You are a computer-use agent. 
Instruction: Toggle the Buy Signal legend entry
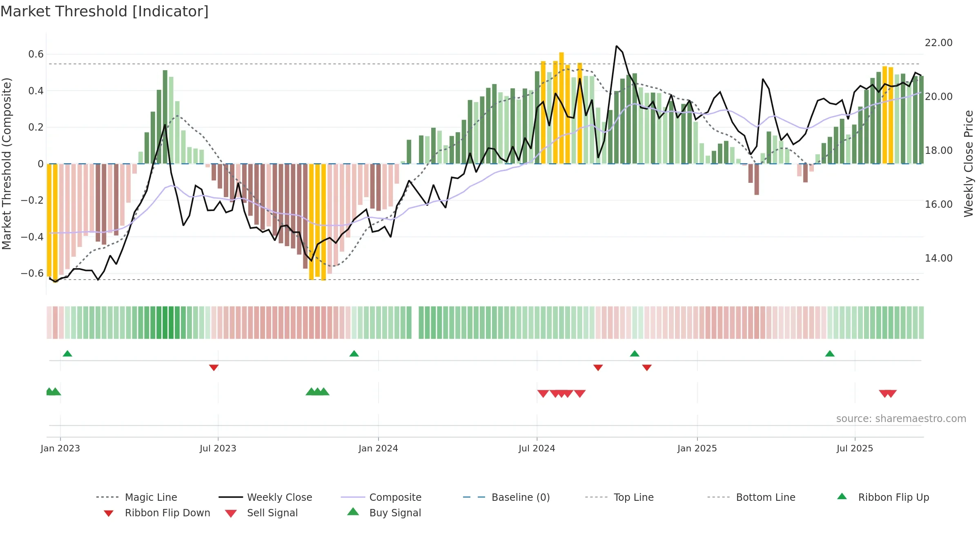click(x=384, y=513)
